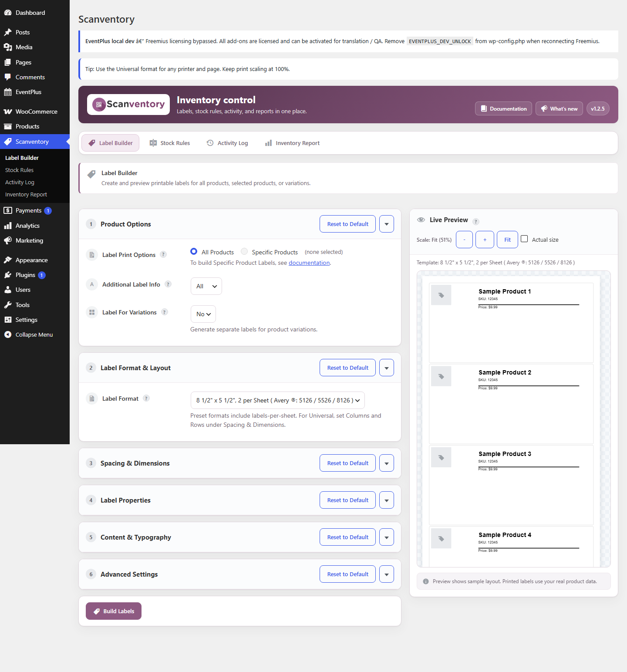Open the Label For Variations dropdown

pos(203,314)
